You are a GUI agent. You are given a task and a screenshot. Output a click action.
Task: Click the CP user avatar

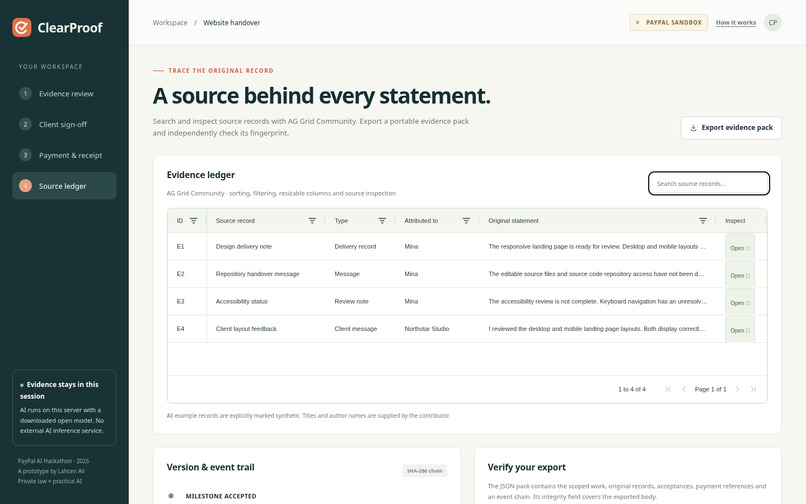pyautogui.click(x=773, y=23)
